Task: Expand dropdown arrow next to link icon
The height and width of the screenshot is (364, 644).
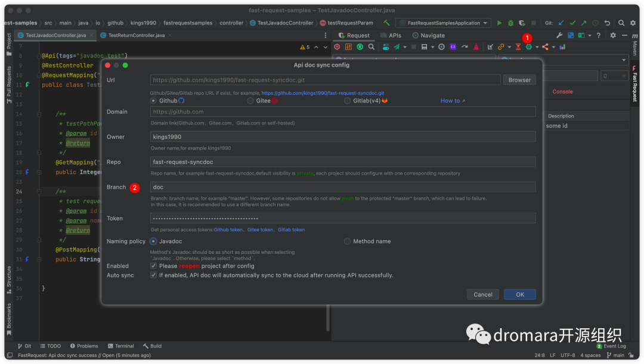Action: pyautogui.click(x=509, y=47)
